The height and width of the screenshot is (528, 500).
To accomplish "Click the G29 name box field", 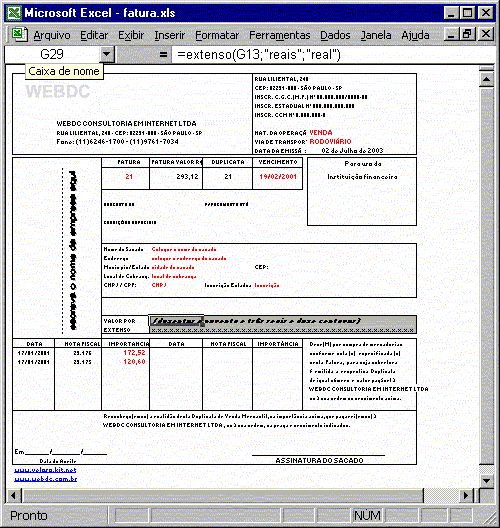I will [x=52, y=54].
